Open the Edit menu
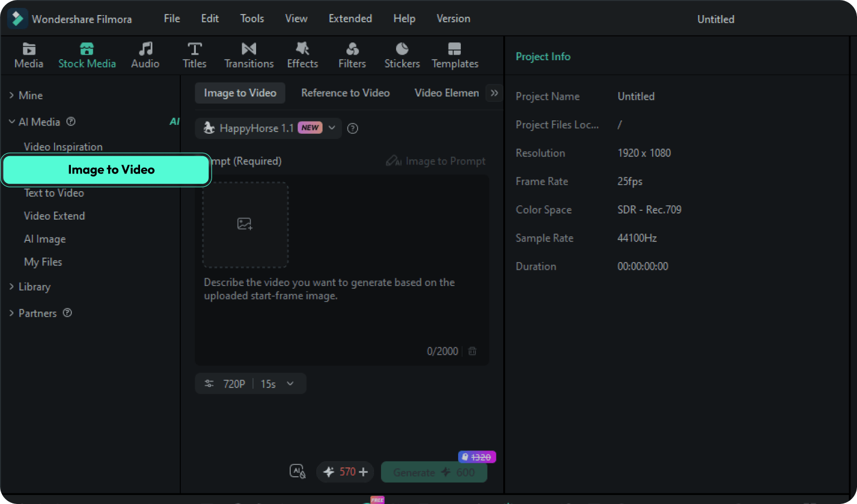Viewport: 857px width, 504px height. [x=210, y=18]
